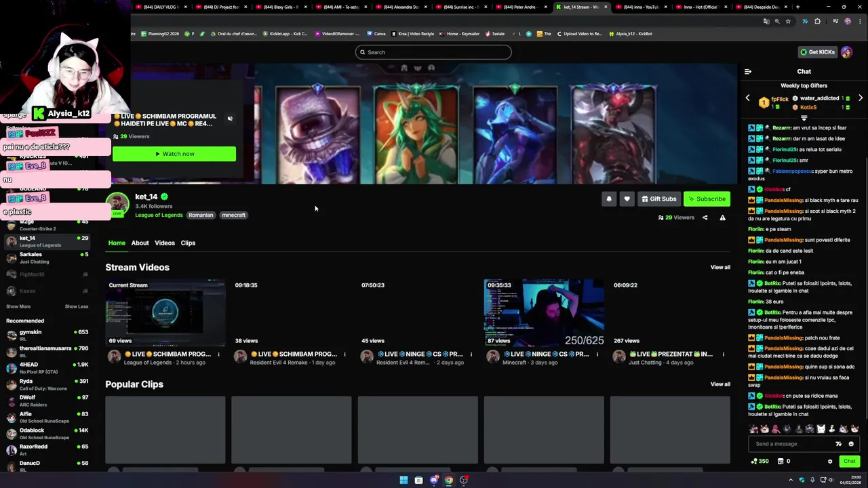Show hidden system tray icons

790,480
